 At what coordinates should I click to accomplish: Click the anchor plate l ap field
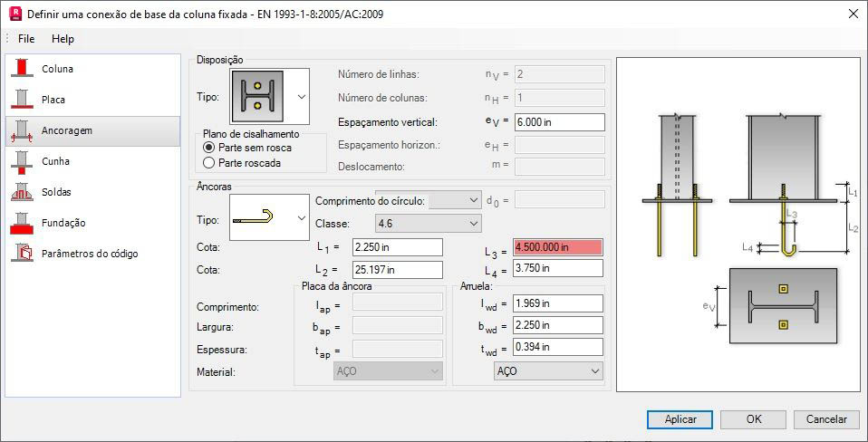398,302
